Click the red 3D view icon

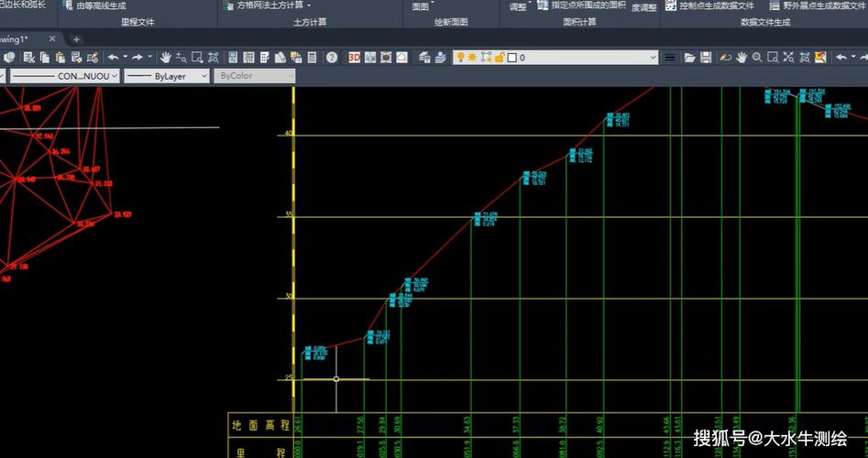point(355,58)
